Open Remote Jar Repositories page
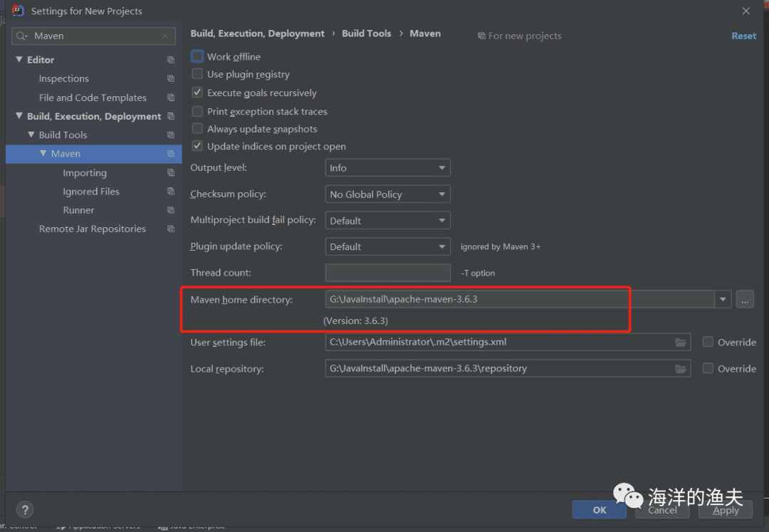Screen dimensions: 769x532 coord(92,229)
